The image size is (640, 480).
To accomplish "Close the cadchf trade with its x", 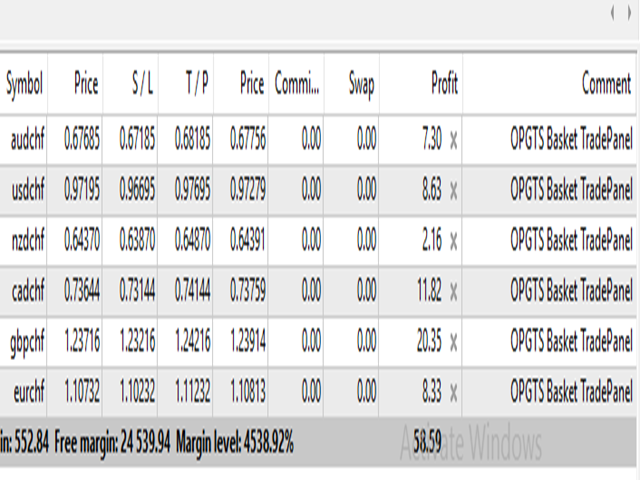I will [453, 291].
